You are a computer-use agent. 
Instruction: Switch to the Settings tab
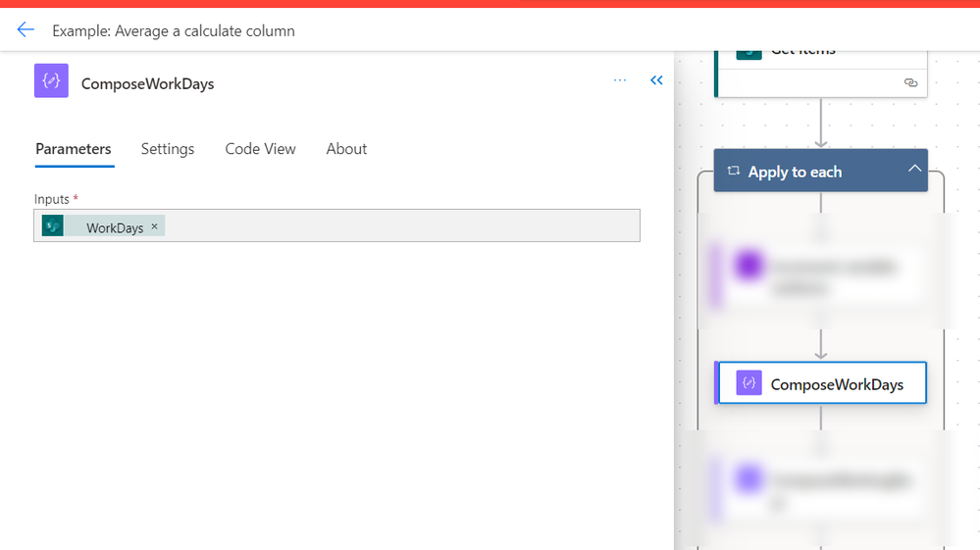pyautogui.click(x=168, y=149)
